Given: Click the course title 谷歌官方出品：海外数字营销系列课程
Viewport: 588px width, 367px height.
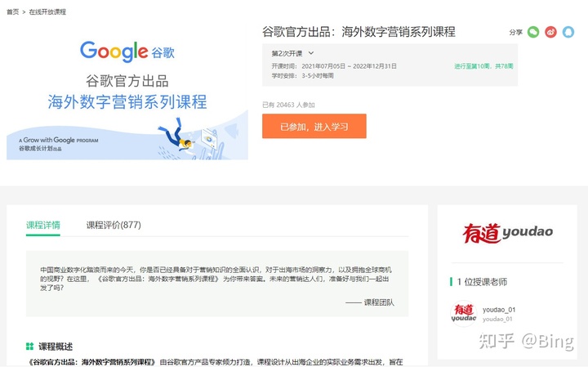Looking at the screenshot, I should coord(359,32).
